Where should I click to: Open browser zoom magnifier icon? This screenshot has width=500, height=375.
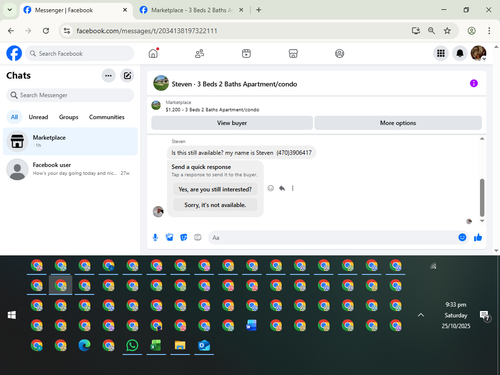click(x=431, y=31)
